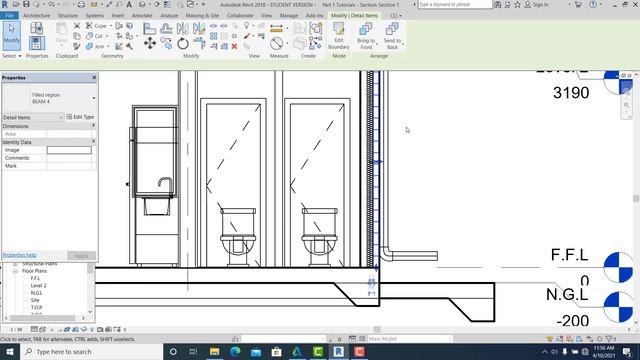
Task: Open N.G.L floor plan in browser
Action: tap(36, 293)
